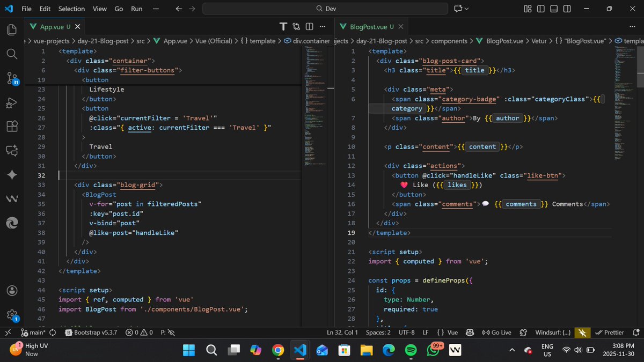
Task: Open the Windsurf W icon in activity bar
Action: point(12,199)
